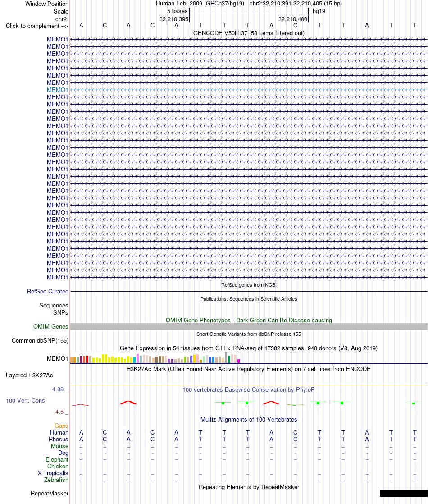Screen dimensions: 428x504
Task: Click the Gaps row label
Action: (61, 426)
